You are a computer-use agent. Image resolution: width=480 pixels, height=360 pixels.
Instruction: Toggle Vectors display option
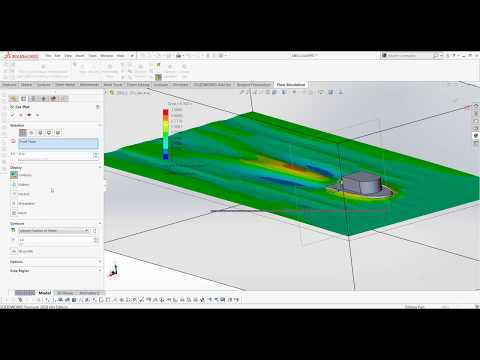coord(14,194)
